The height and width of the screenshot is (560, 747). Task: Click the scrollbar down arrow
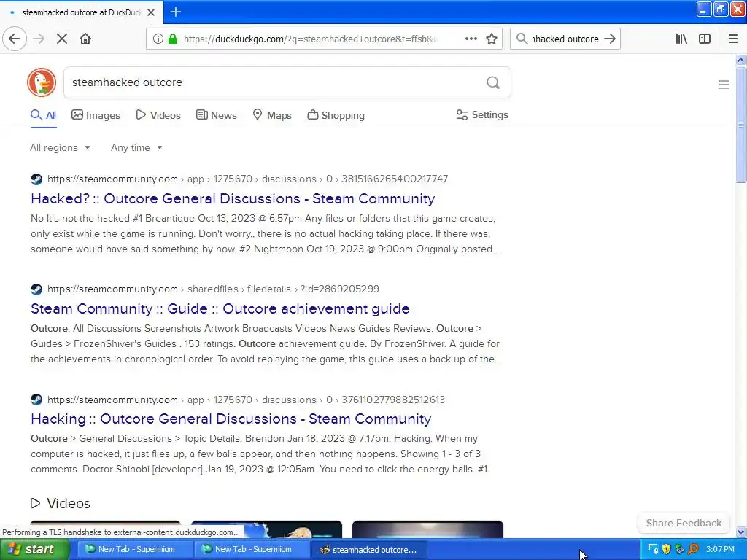[x=740, y=532]
